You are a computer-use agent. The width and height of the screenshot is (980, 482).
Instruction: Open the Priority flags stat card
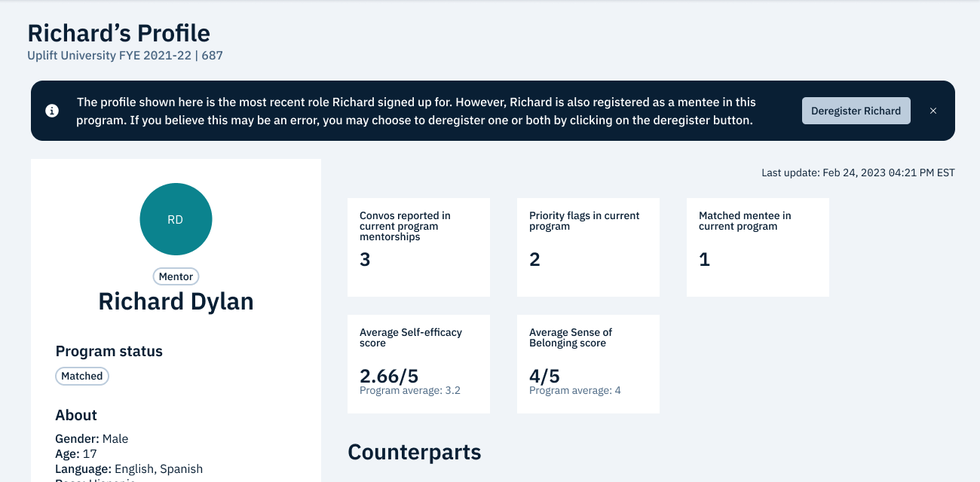[588, 247]
